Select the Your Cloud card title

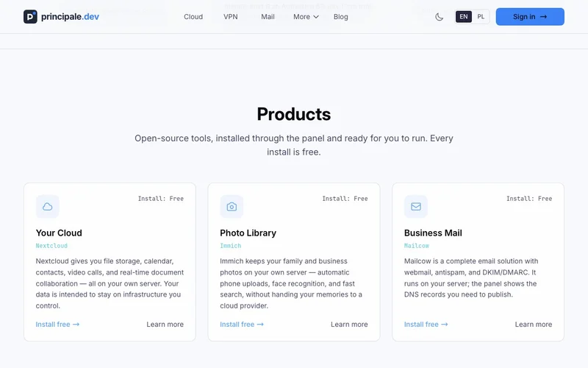pyautogui.click(x=59, y=233)
